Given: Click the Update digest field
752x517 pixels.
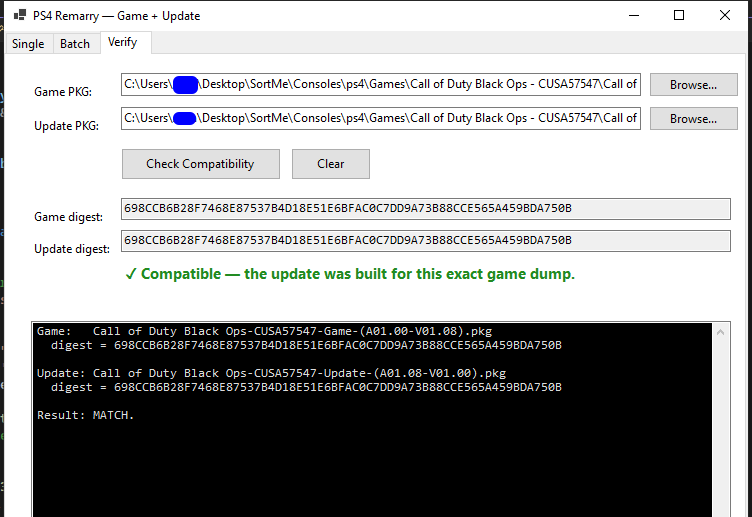Looking at the screenshot, I should point(426,241).
